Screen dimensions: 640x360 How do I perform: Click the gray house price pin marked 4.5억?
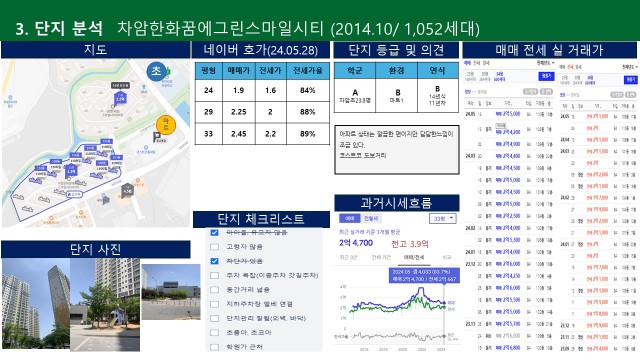pos(127,190)
